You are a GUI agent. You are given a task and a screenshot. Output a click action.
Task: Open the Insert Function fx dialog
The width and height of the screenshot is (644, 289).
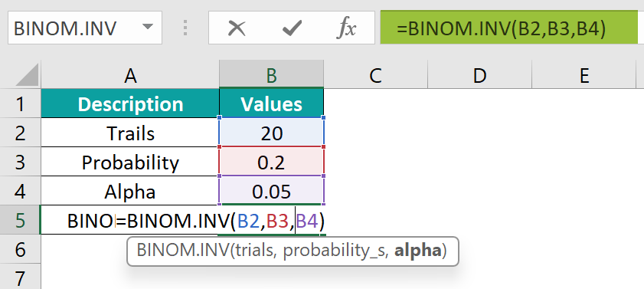click(x=346, y=28)
